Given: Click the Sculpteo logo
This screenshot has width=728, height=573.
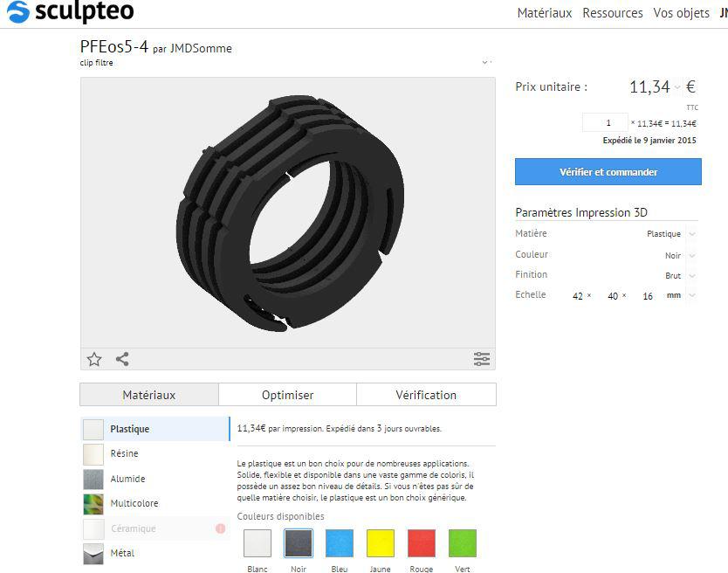Looking at the screenshot, I should tap(71, 11).
